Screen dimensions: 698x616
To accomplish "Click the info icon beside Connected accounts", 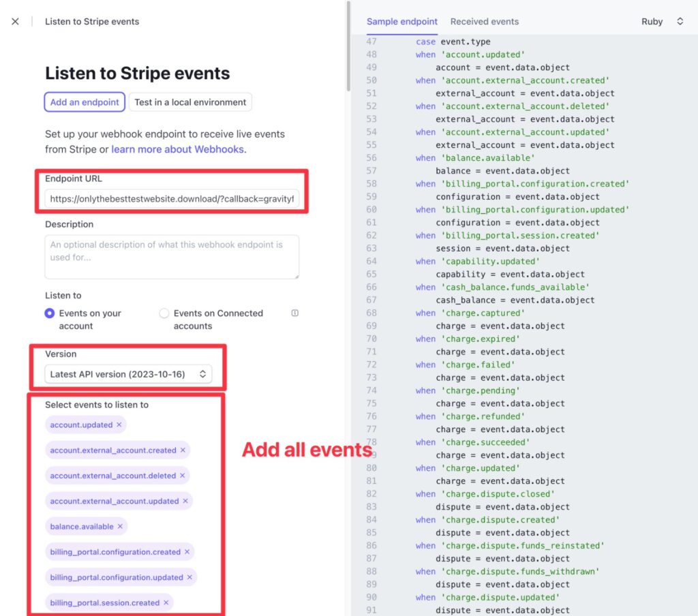I will tap(294, 313).
